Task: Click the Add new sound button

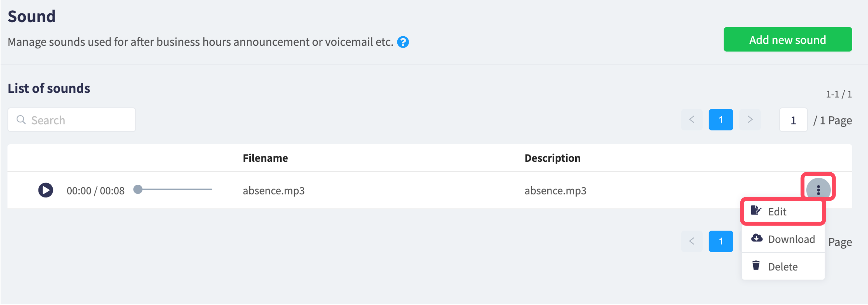Action: click(787, 39)
